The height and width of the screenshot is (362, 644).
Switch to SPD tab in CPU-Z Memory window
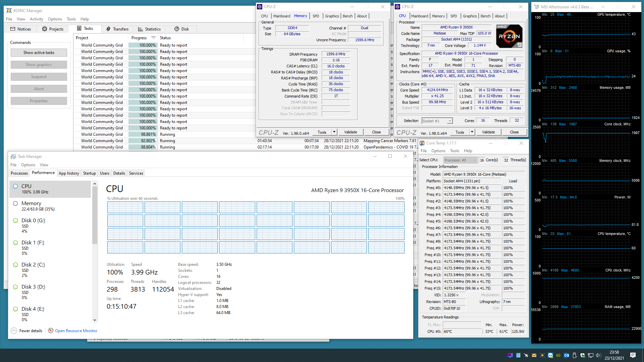316,16
